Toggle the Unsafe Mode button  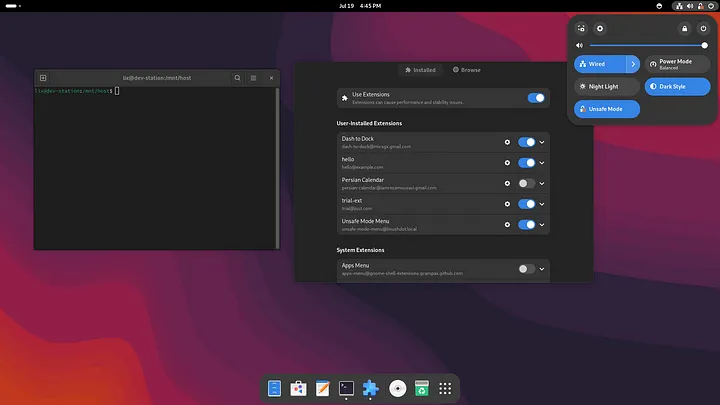[x=607, y=109]
